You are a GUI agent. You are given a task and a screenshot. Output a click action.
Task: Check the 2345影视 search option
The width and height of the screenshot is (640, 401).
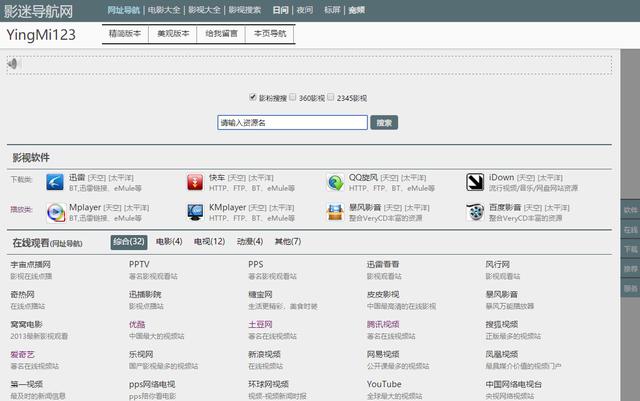pyautogui.click(x=331, y=97)
